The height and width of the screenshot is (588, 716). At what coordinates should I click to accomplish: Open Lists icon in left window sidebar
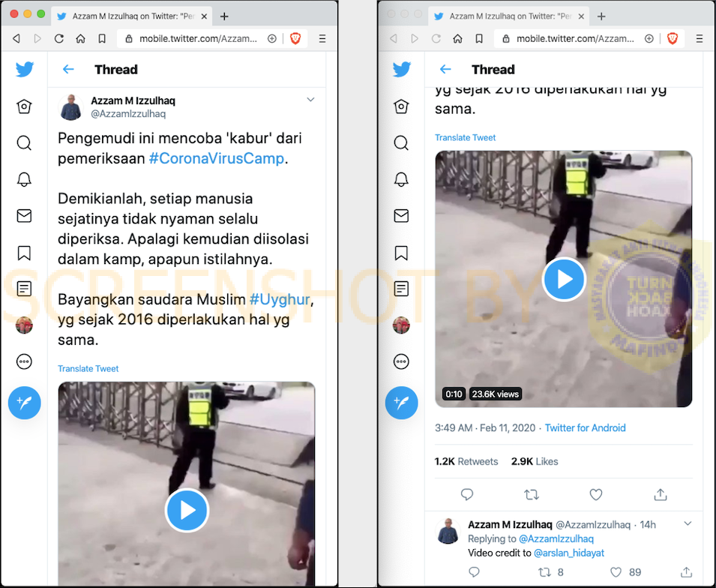coord(24,289)
